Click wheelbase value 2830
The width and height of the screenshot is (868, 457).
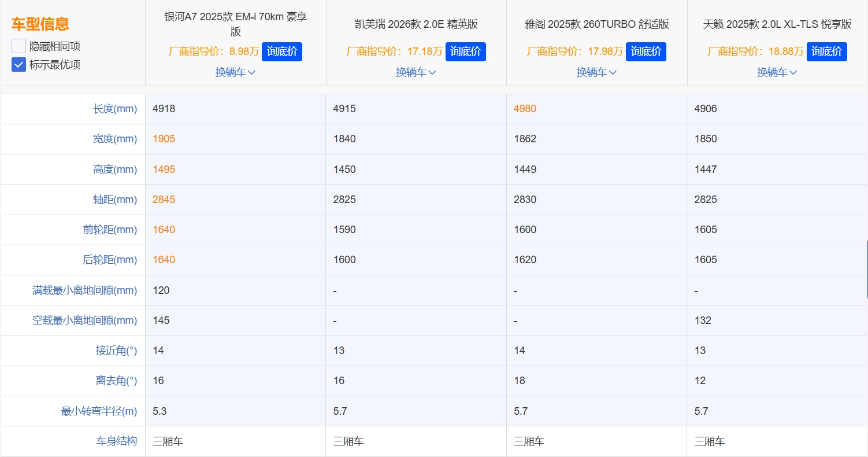(525, 200)
